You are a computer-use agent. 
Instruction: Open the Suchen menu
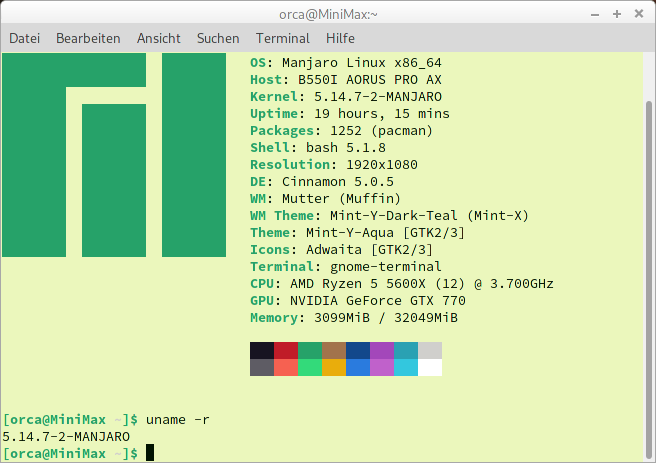click(218, 38)
